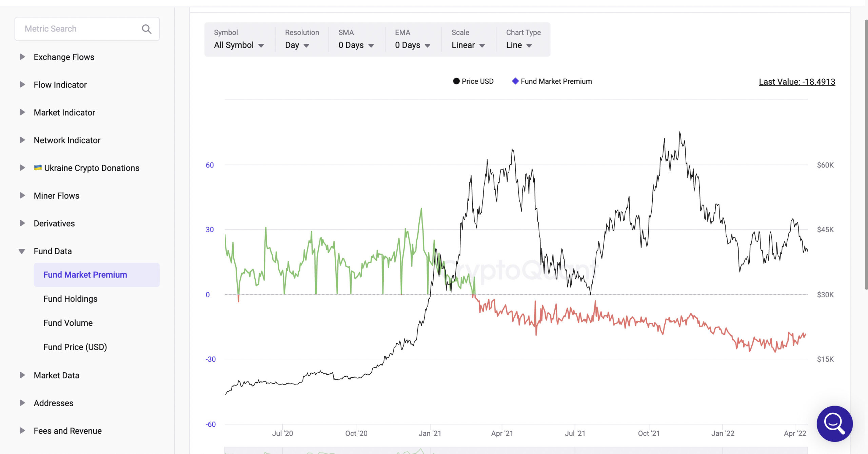Click the page vertical scrollbar thumb
The image size is (868, 454).
click(x=866, y=154)
